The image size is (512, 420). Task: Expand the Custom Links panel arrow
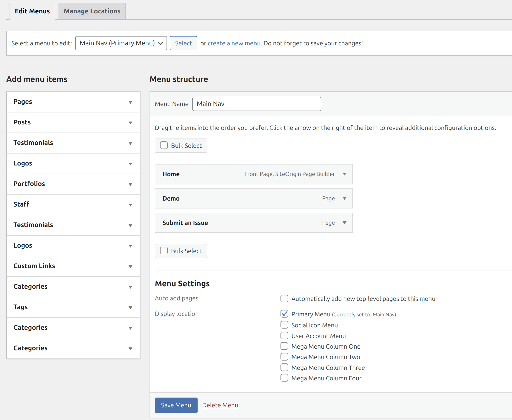point(130,266)
